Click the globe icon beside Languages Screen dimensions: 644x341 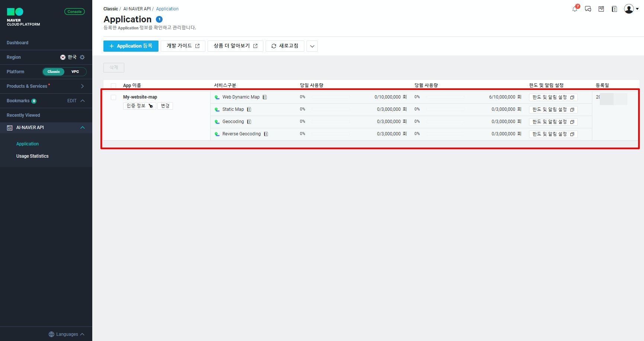(51, 334)
